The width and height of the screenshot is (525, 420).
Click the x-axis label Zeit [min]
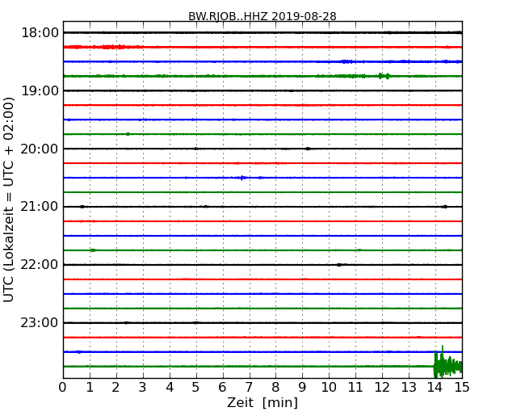pos(262,402)
